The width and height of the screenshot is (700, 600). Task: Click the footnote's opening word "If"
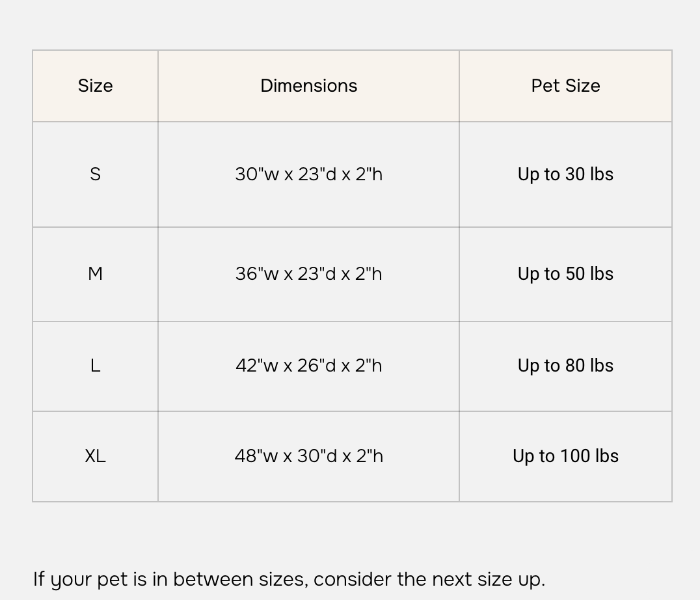[x=38, y=579]
